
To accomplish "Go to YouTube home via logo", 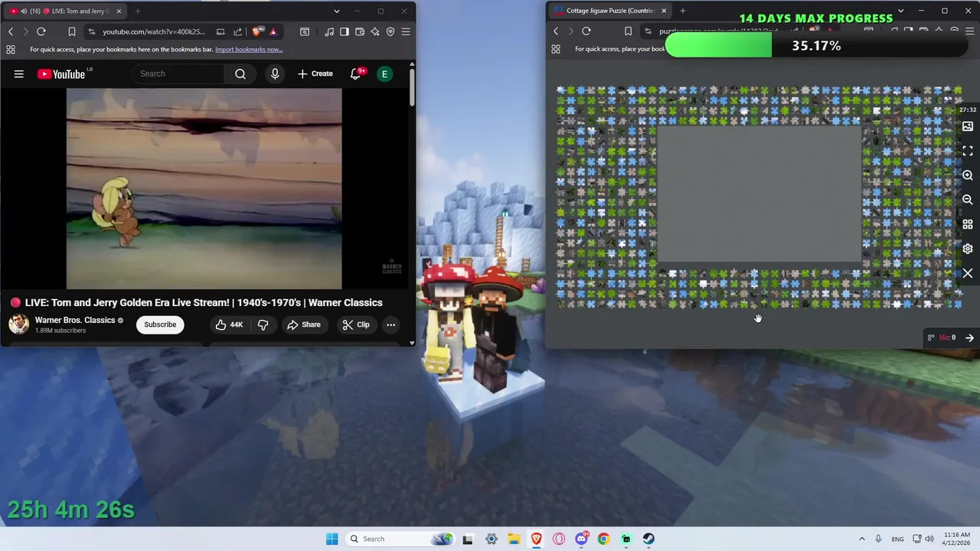I will coord(63,73).
